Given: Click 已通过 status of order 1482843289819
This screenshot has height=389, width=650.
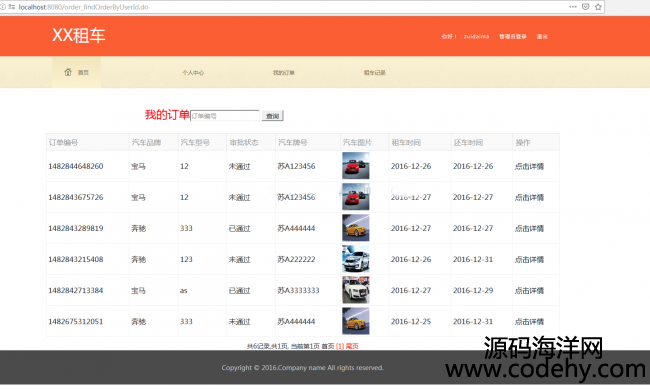Looking at the screenshot, I should pyautogui.click(x=240, y=229).
